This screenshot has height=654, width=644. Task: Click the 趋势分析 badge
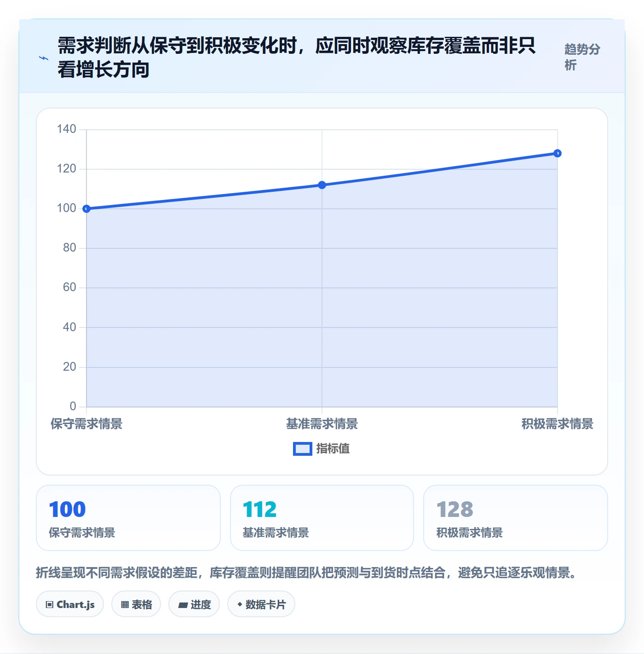click(x=582, y=57)
